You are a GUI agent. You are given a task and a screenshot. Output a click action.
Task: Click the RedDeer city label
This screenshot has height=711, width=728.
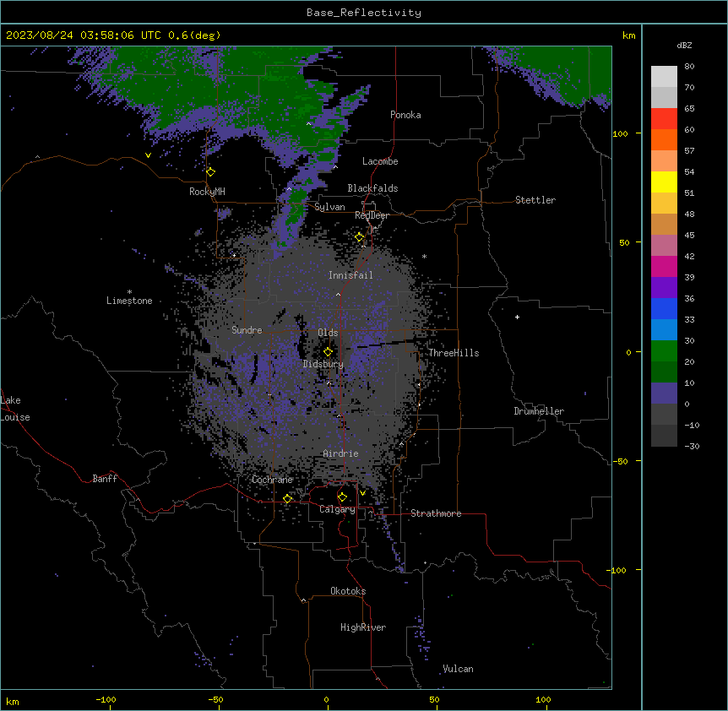click(372, 215)
